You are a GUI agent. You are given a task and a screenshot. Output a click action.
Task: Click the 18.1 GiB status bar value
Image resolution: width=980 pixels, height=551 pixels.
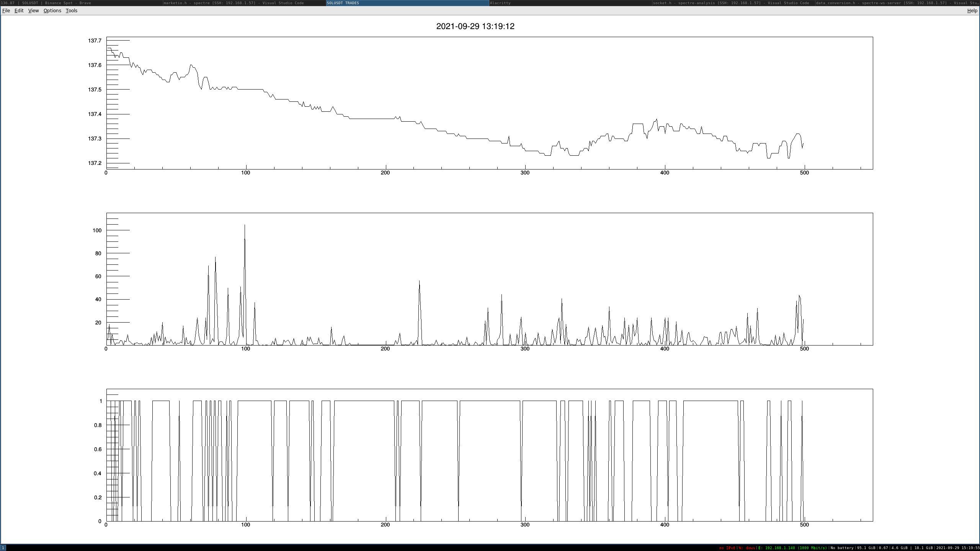click(923, 548)
